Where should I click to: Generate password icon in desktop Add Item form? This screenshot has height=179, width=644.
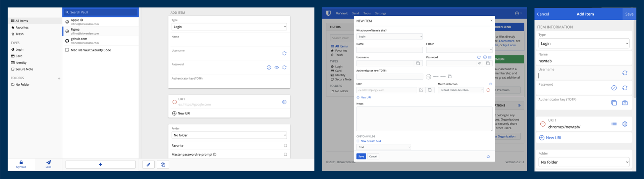pyautogui.click(x=284, y=68)
